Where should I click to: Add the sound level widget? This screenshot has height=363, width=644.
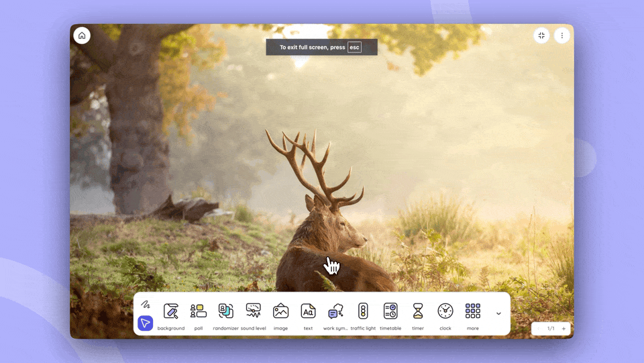(x=254, y=316)
